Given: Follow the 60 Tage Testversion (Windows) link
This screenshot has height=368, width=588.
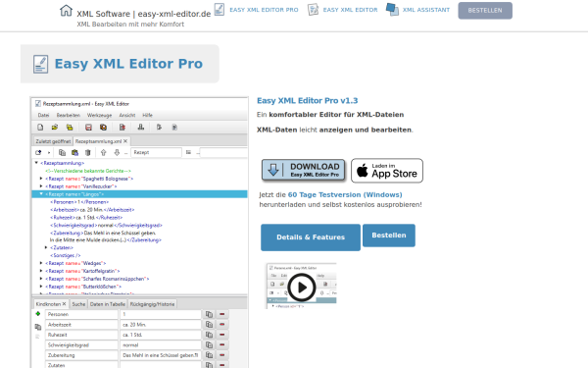Looking at the screenshot, I should click(345, 195).
